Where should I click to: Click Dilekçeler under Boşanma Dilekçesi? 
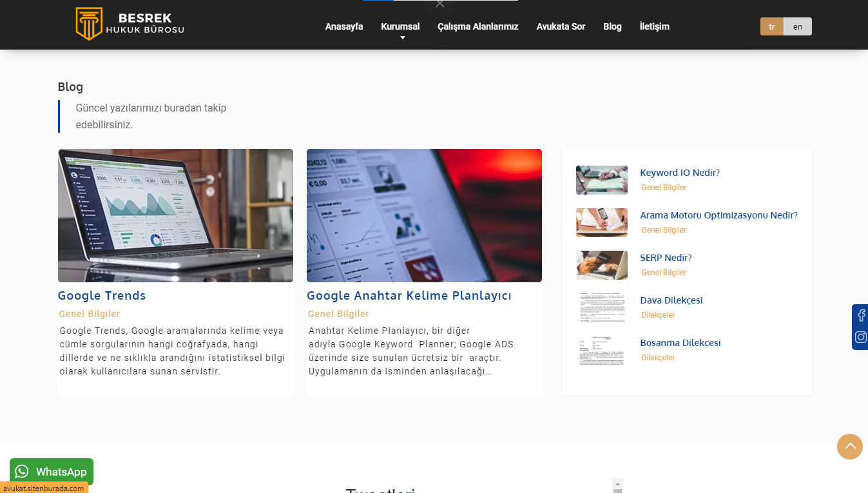point(658,358)
